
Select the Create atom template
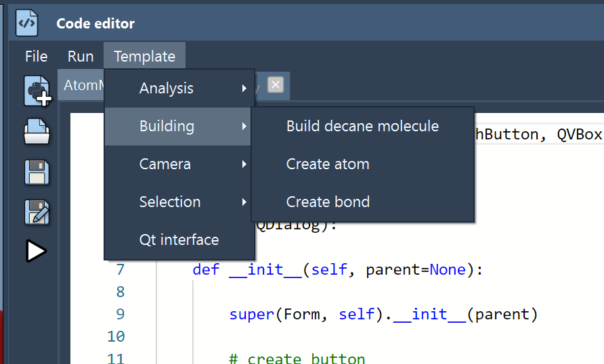pos(328,164)
